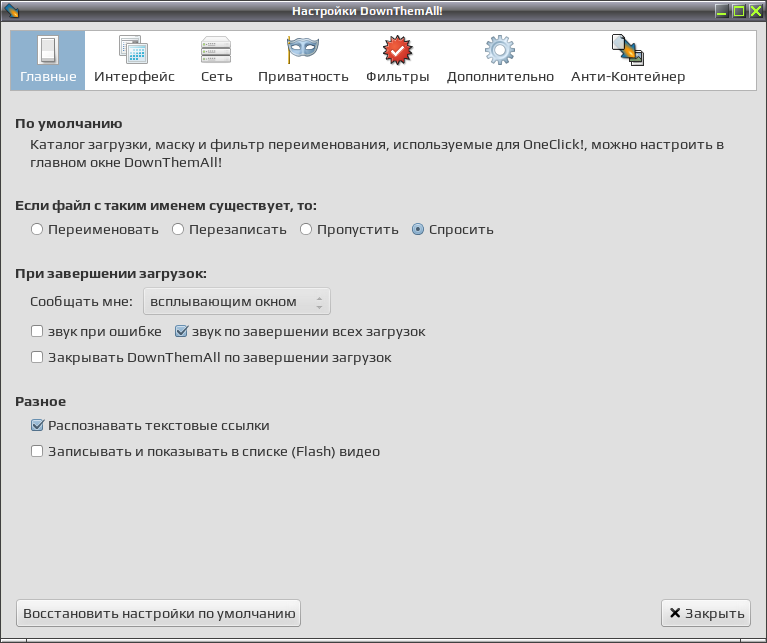Screen dimensions: 767x643
Task: Enable звук при ошибке checkbox
Action: coord(37,331)
